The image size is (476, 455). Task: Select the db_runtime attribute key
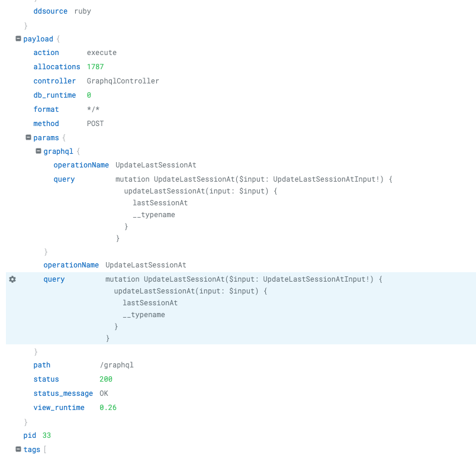pyautogui.click(x=54, y=95)
